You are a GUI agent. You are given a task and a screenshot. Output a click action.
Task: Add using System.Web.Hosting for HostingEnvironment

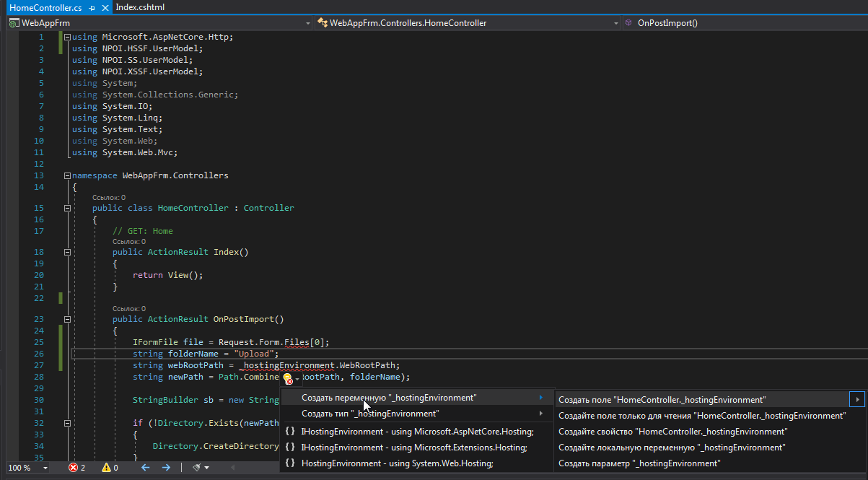pos(416,463)
